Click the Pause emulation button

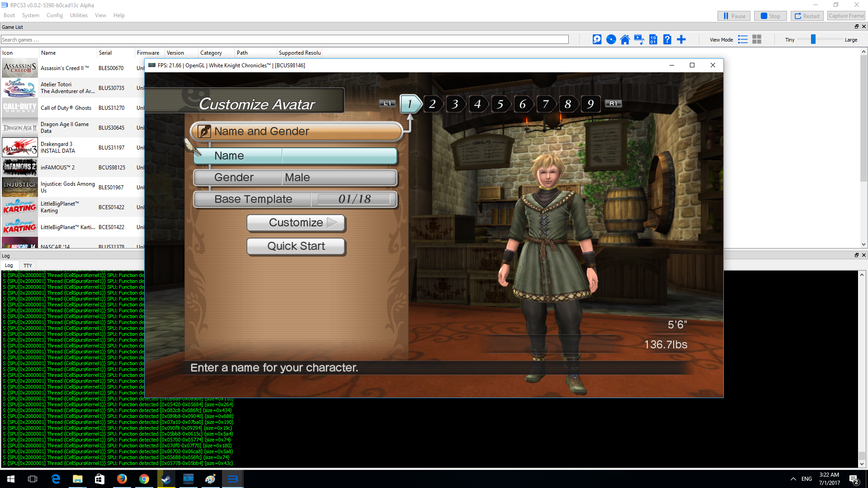[734, 16]
